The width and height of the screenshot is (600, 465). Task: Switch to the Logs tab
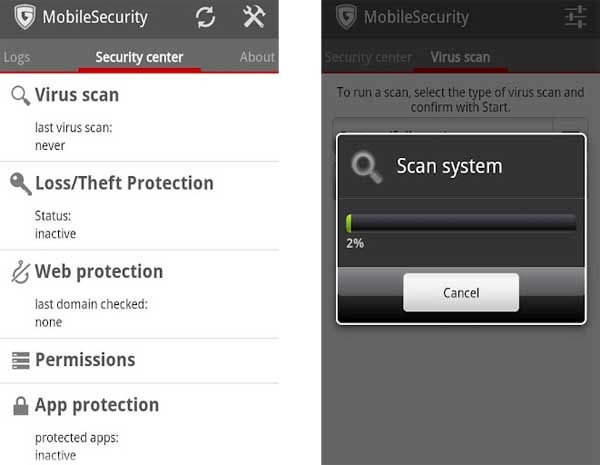(16, 57)
